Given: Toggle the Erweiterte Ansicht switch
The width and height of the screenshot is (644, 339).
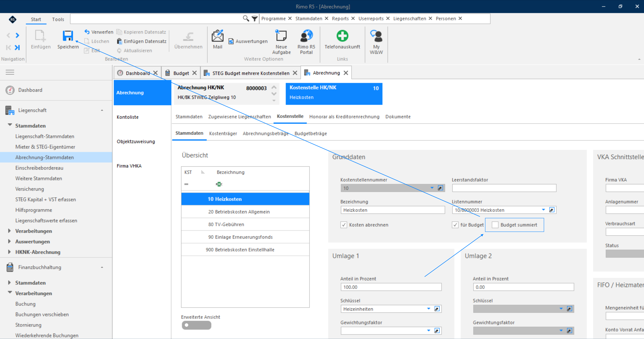Looking at the screenshot, I should click(x=196, y=325).
